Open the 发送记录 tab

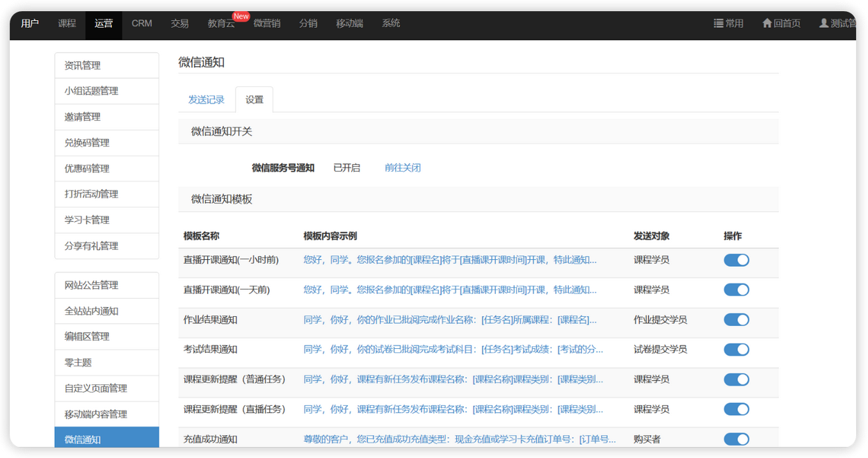(207, 100)
